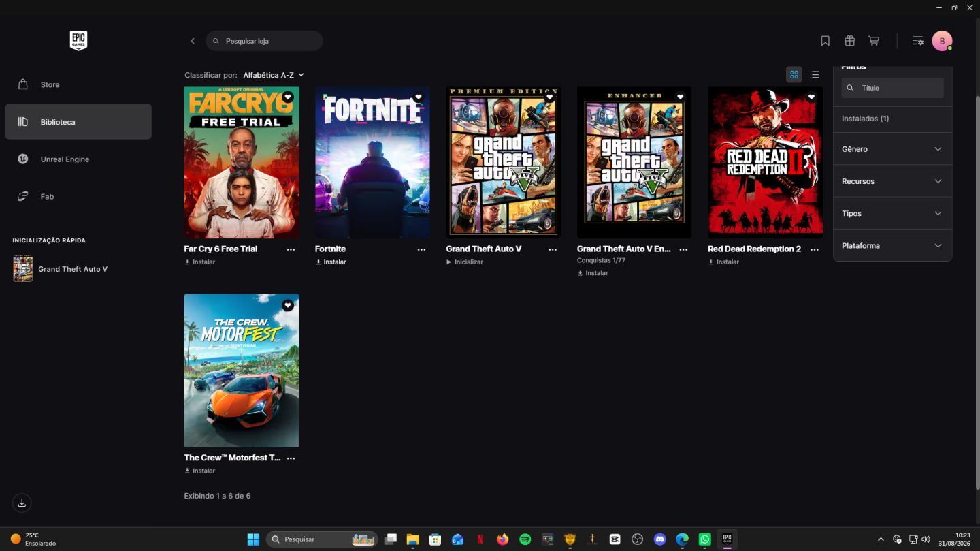
Task: Click Inicializar under Grand Theft Auto V
Action: tap(465, 262)
